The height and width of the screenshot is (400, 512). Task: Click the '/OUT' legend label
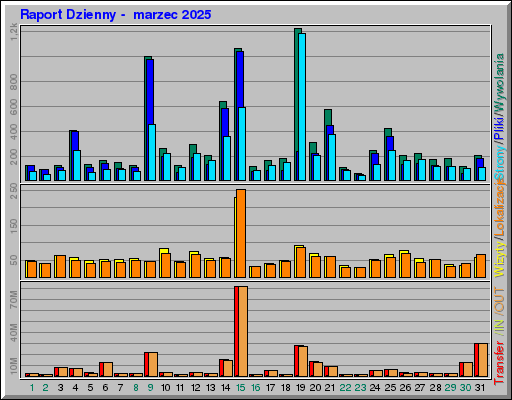click(x=499, y=301)
